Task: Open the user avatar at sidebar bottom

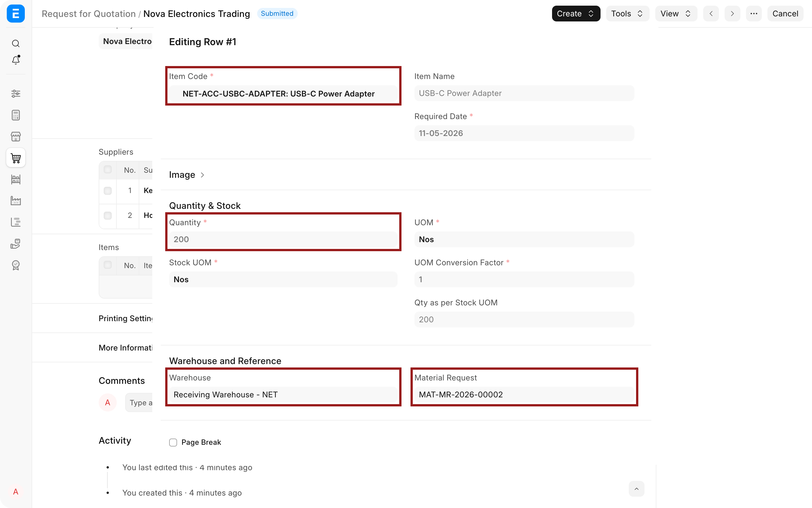Action: (x=16, y=492)
